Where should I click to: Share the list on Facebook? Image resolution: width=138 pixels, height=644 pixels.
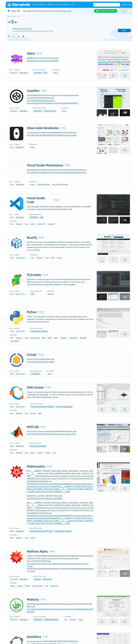pos(9,36)
